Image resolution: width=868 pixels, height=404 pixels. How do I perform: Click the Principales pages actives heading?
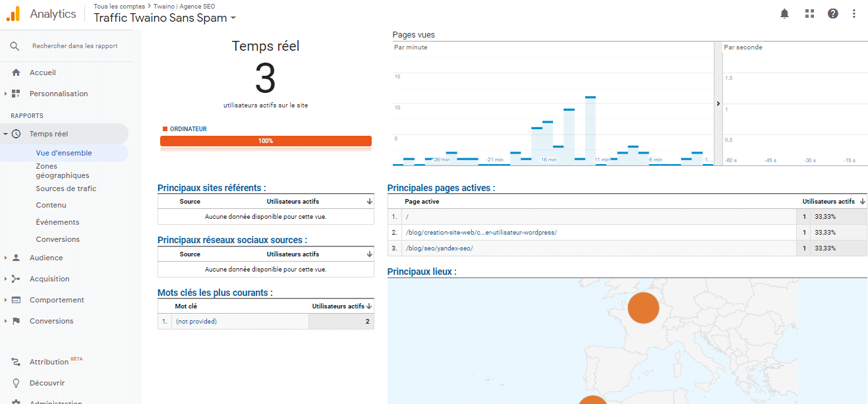[x=441, y=188]
